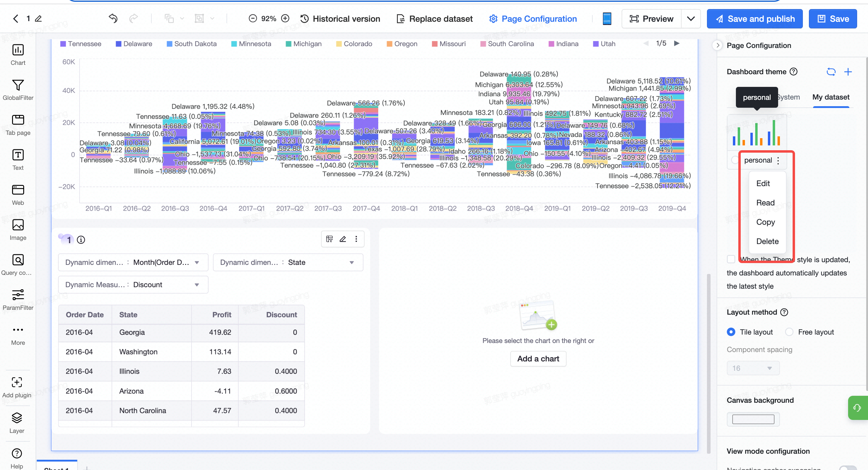Add a new dashboard theme

tap(848, 72)
